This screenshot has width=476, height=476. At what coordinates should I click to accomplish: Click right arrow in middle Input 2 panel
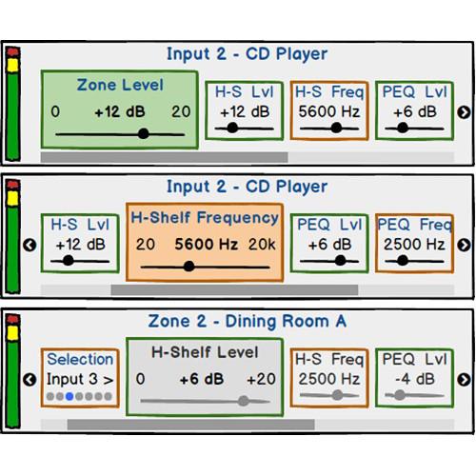click(x=464, y=245)
